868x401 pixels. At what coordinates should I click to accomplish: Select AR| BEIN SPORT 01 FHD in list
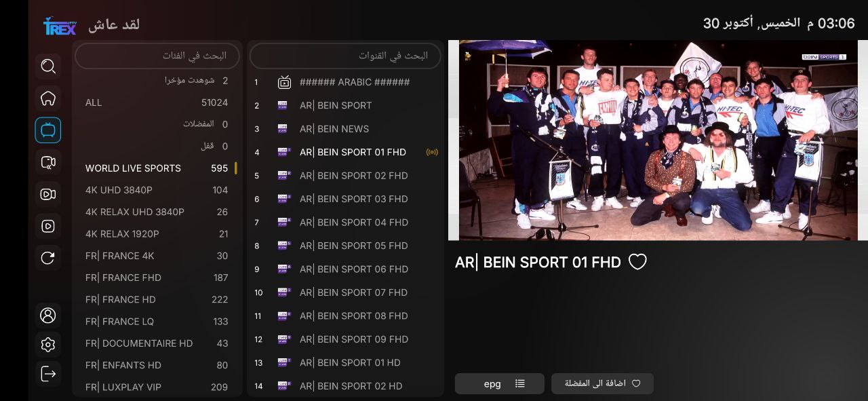[x=346, y=152]
